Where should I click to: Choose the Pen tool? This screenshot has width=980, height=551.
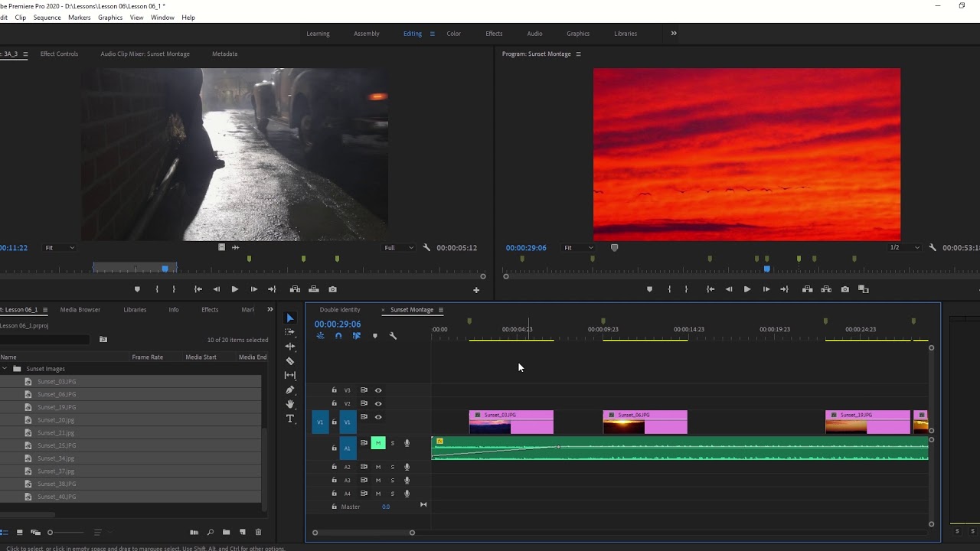pyautogui.click(x=290, y=390)
